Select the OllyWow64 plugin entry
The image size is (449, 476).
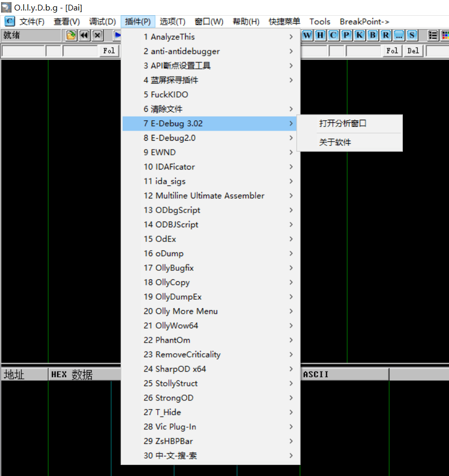click(210, 326)
